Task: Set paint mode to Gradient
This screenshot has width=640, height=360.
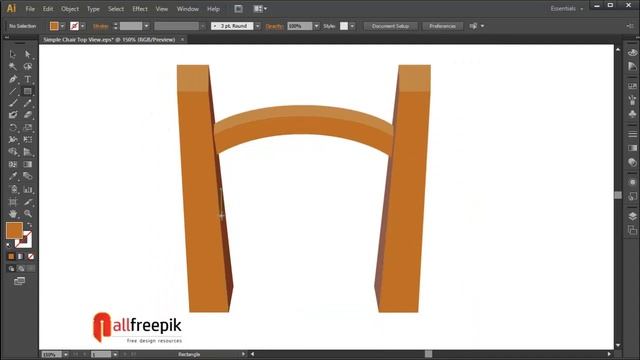Action: coord(21,256)
